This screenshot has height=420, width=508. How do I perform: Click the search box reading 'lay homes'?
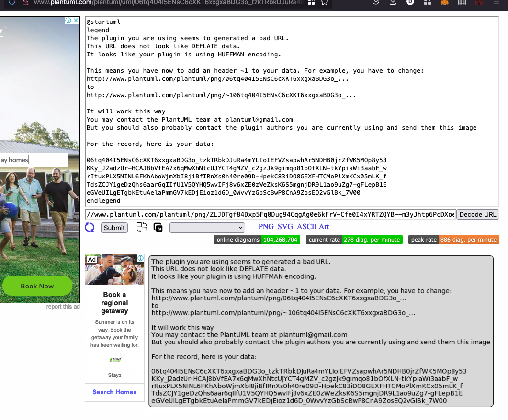tap(34, 160)
